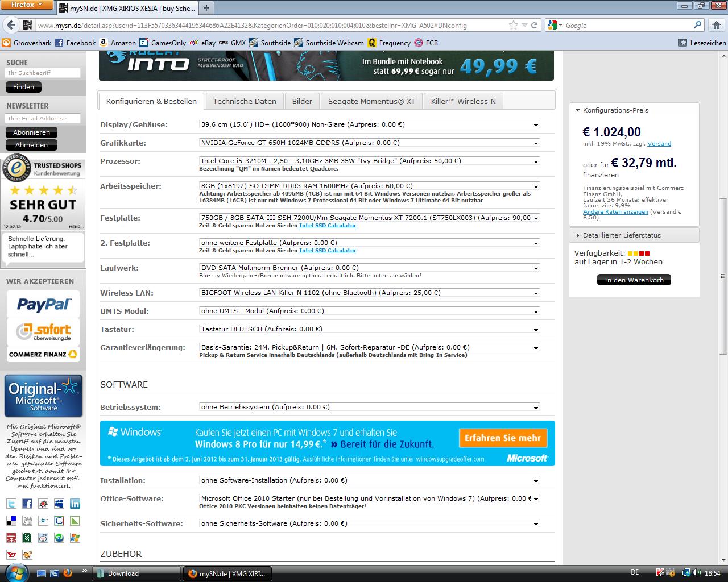The image size is (728, 582).
Task: Share page via Google bookmark icon
Action: 59,521
